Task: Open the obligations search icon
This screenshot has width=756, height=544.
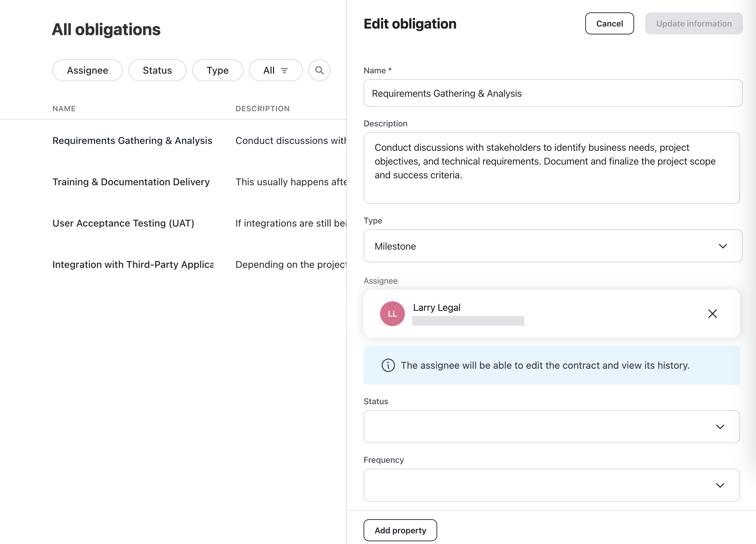Action: coord(319,70)
